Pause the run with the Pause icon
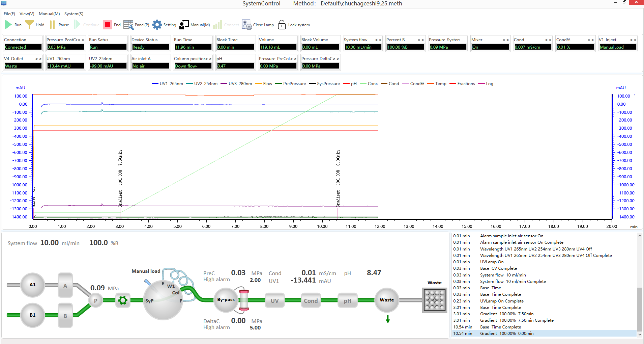 52,25
